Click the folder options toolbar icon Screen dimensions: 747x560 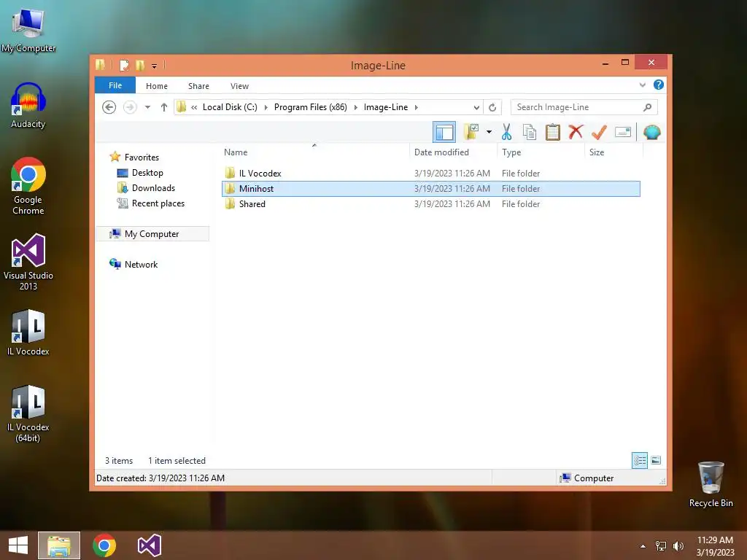point(472,132)
